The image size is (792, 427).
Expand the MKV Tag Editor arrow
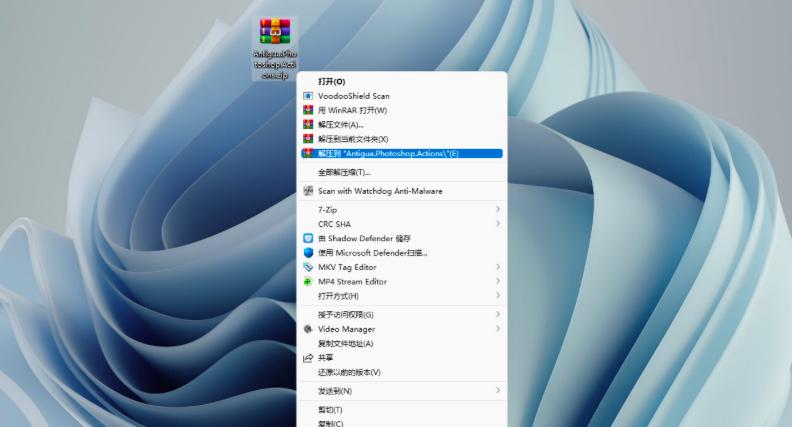click(498, 266)
